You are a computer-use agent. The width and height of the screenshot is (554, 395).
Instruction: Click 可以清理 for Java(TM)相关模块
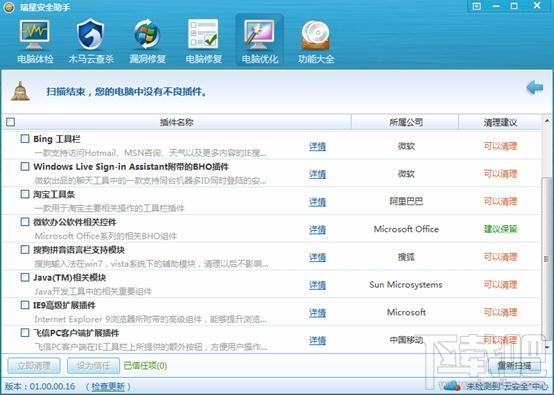500,285
